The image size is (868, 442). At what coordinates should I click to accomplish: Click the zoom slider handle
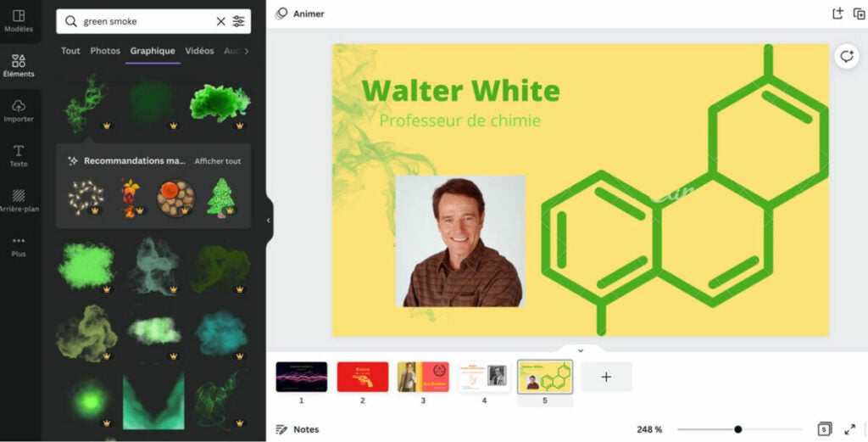coord(738,429)
